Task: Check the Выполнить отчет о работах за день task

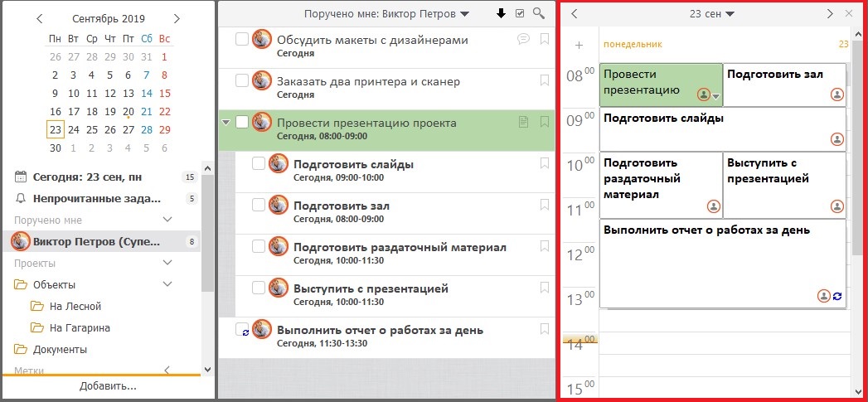Action: (242, 329)
